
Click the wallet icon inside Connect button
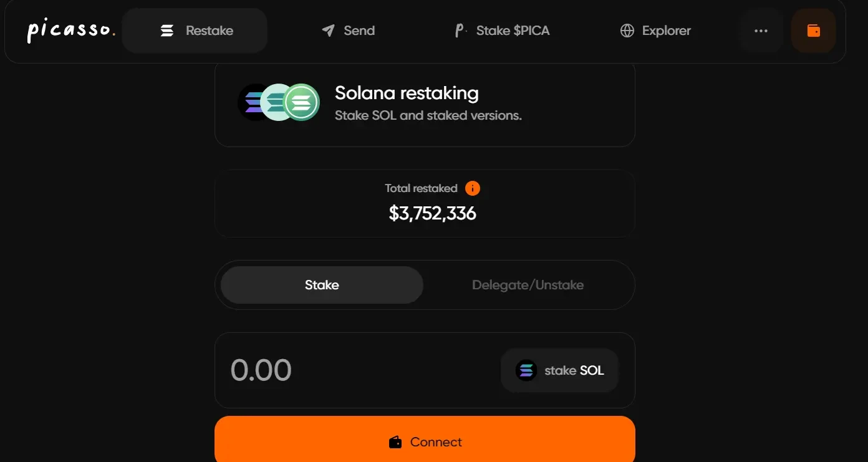[x=395, y=443]
